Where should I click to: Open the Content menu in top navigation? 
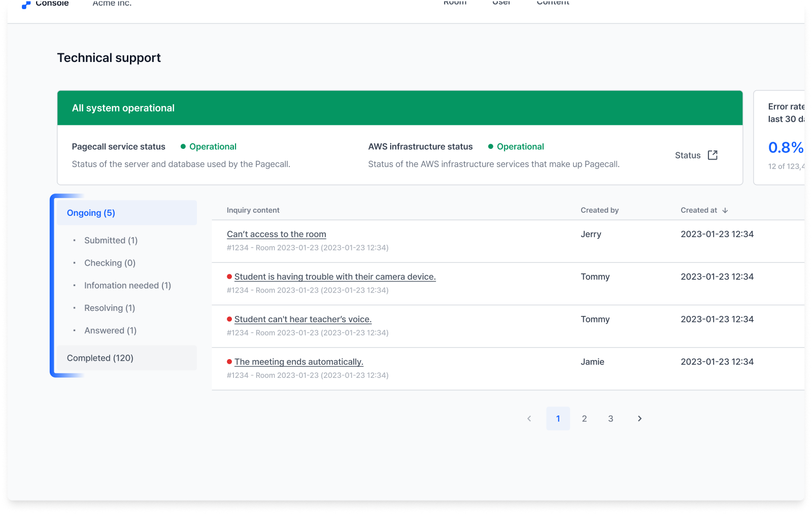click(553, 3)
